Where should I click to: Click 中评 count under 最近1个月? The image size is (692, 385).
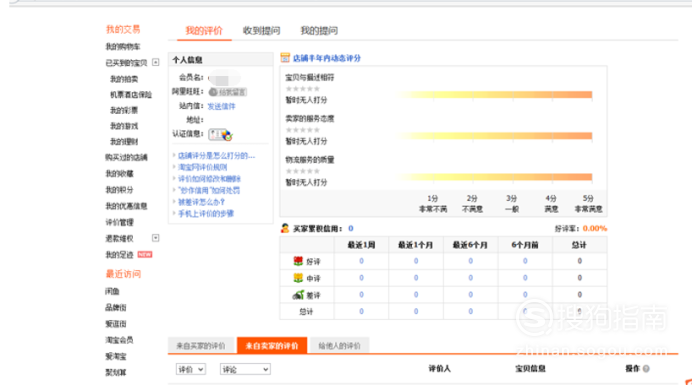click(416, 278)
